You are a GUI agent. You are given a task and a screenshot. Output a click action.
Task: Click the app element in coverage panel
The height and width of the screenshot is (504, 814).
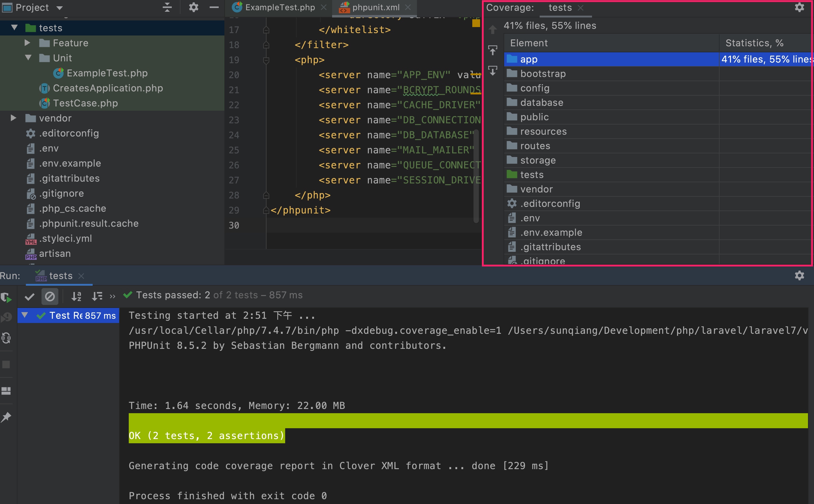[x=529, y=59]
